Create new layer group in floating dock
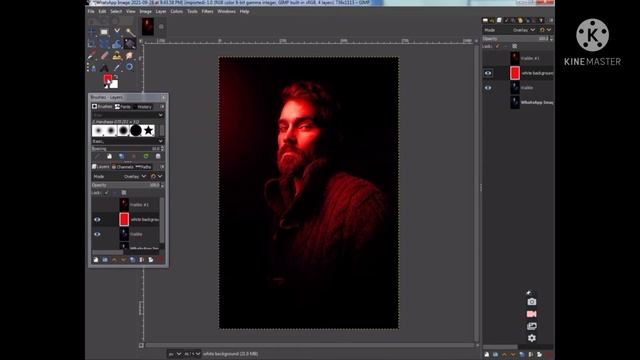The image size is (640, 360). pos(105,260)
